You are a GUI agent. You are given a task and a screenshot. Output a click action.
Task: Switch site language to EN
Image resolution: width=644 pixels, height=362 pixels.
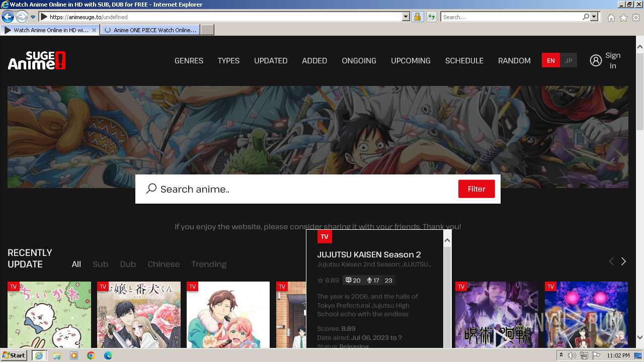(x=551, y=60)
